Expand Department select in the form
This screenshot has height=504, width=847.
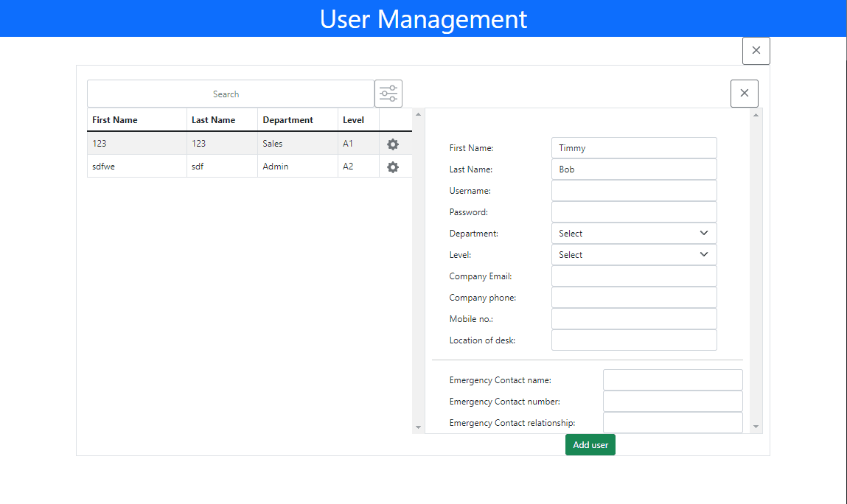[x=633, y=233]
